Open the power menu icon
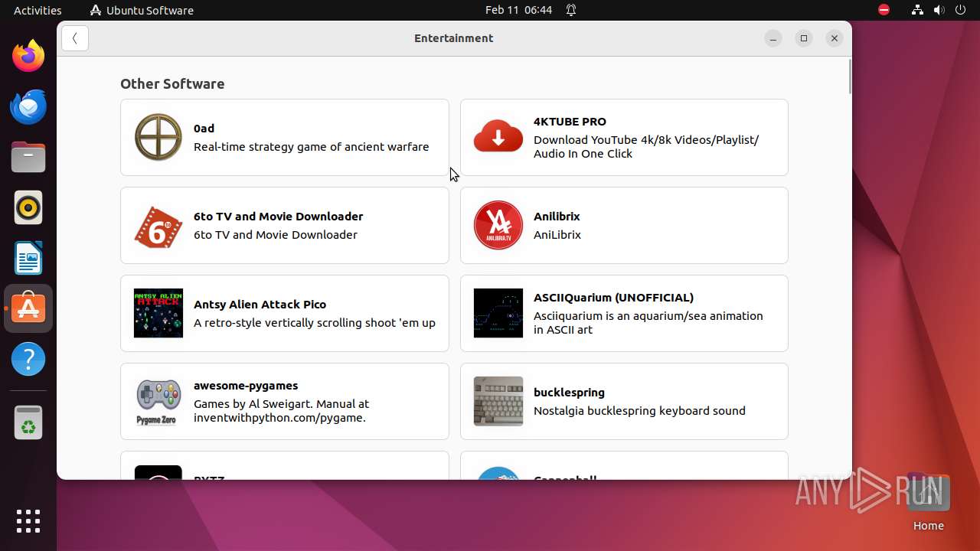The image size is (980, 551). pyautogui.click(x=962, y=10)
